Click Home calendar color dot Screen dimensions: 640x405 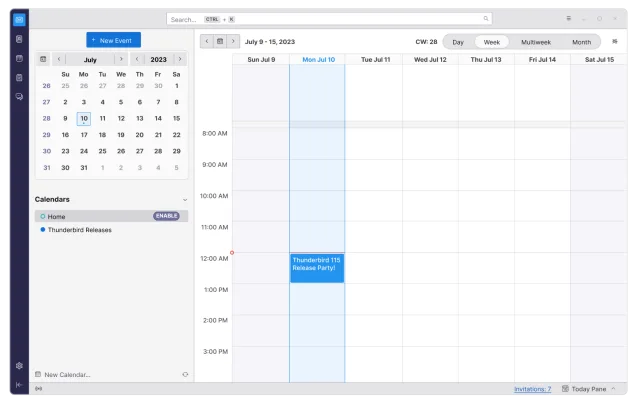42,216
